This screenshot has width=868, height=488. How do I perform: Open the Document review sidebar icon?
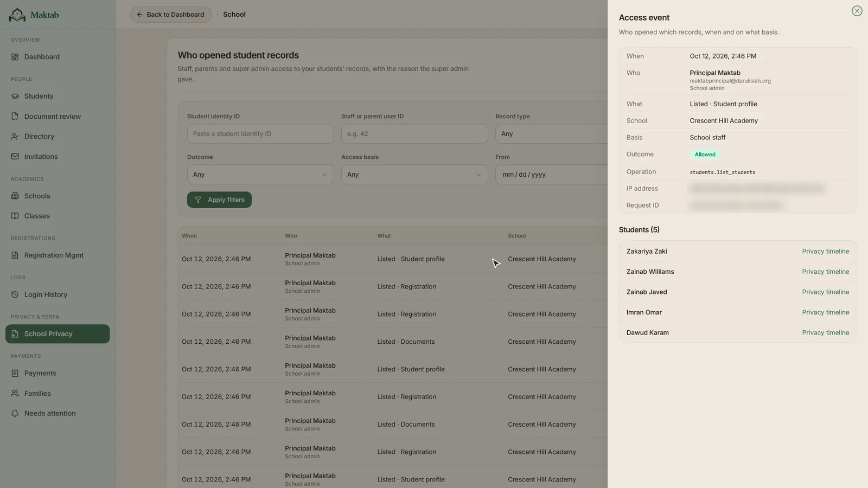pyautogui.click(x=15, y=117)
